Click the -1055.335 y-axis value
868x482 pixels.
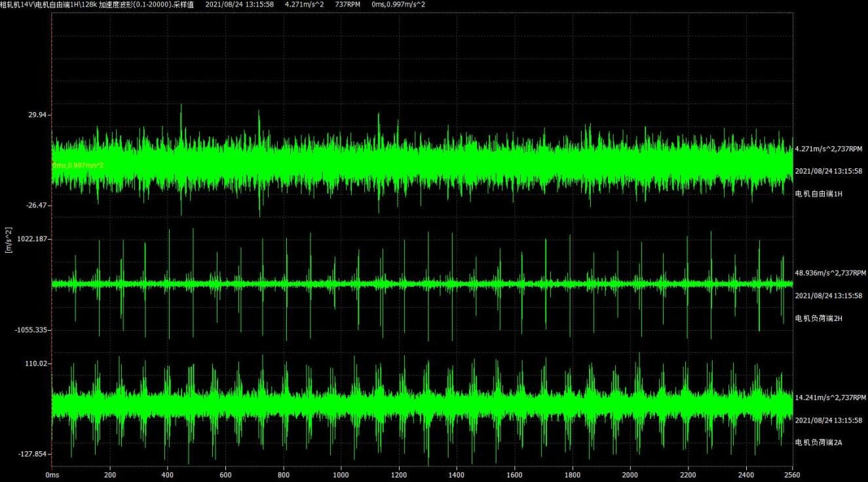[x=32, y=330]
